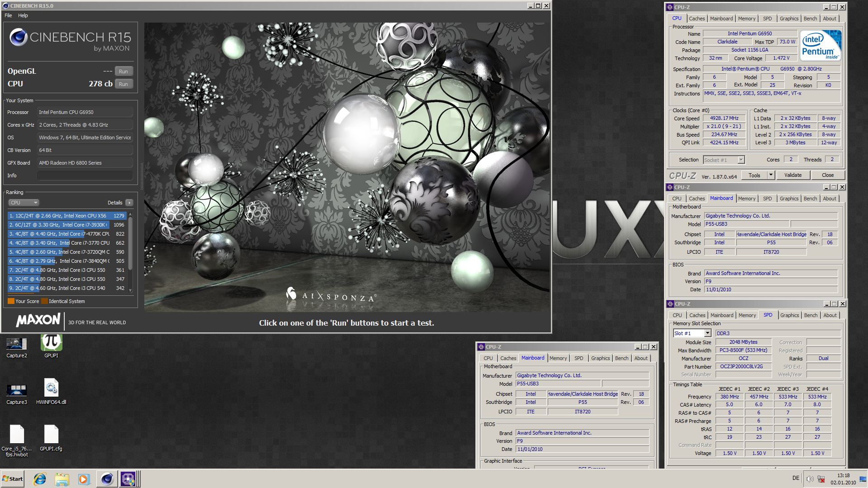Open Graphics tab in middle-right CPU-Z Mainboard window
The height and width of the screenshot is (488, 868).
point(789,199)
